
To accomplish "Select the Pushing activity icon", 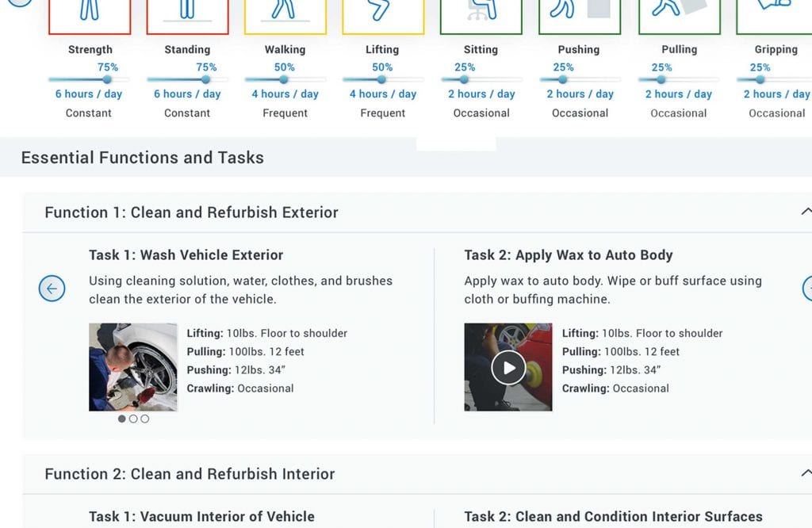I will (x=580, y=17).
